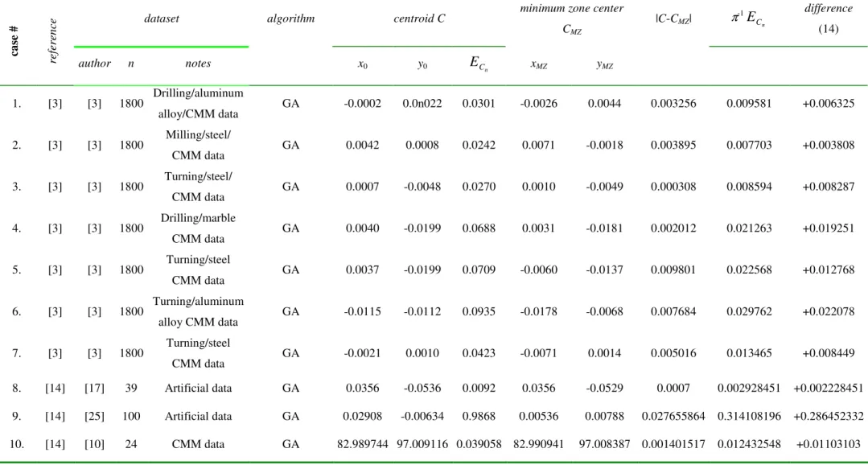868x465 pixels.
Task: Select the value '0.0270'
Action: tap(479, 187)
